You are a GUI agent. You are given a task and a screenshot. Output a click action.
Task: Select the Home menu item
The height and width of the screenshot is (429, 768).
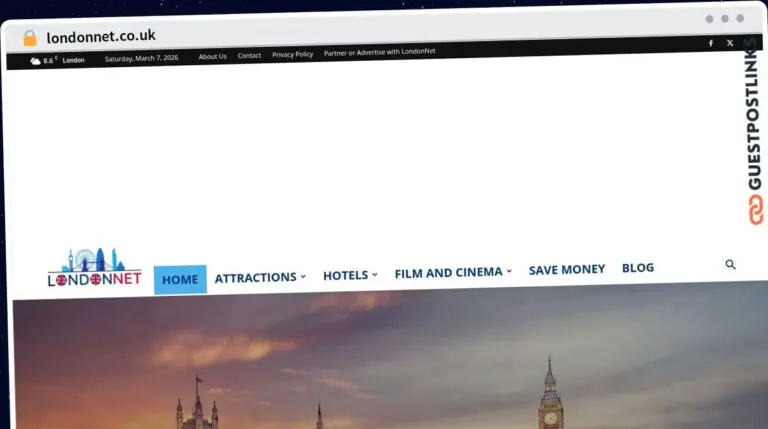[x=180, y=279]
